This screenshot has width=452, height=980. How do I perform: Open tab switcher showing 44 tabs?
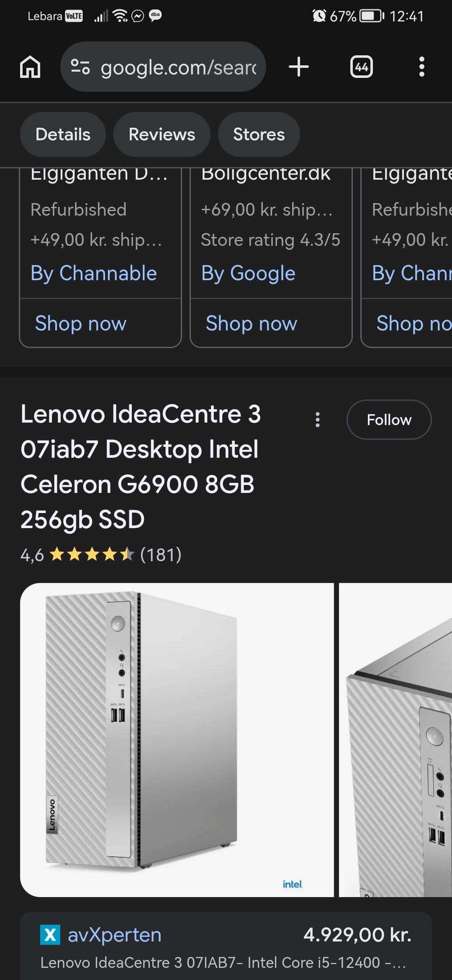pos(361,67)
